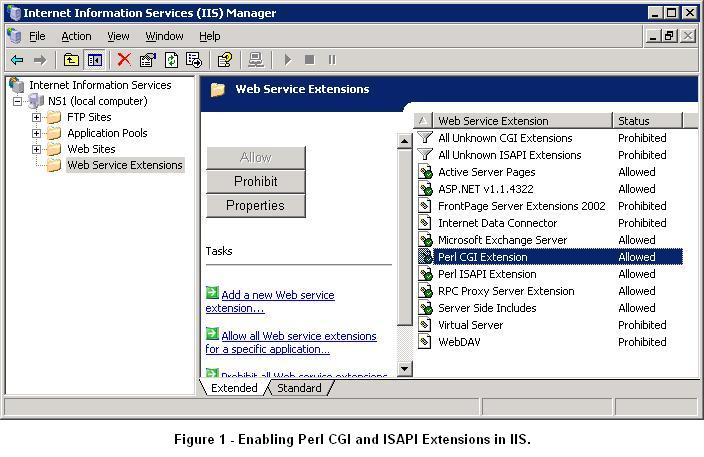Open the Window menu
Image resolution: width=704 pixels, height=457 pixels.
[x=164, y=36]
